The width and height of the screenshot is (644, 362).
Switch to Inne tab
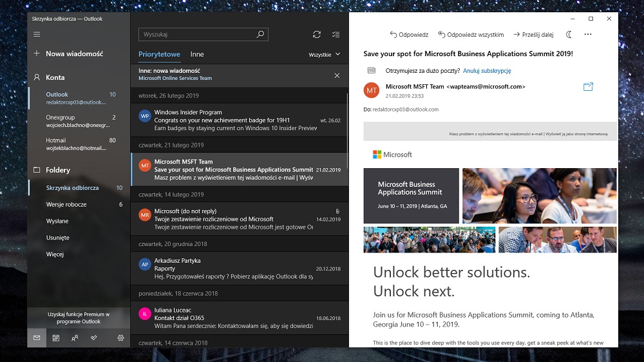tap(197, 54)
